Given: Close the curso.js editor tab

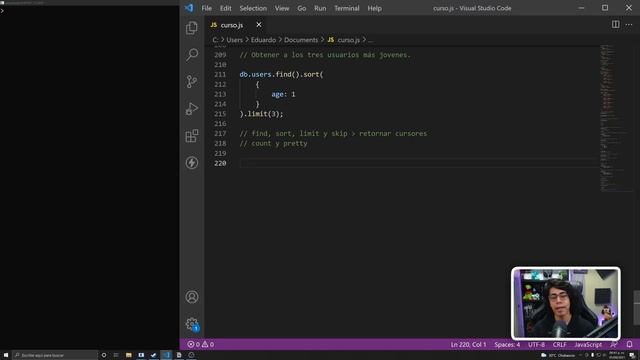Looking at the screenshot, I should pos(258,25).
